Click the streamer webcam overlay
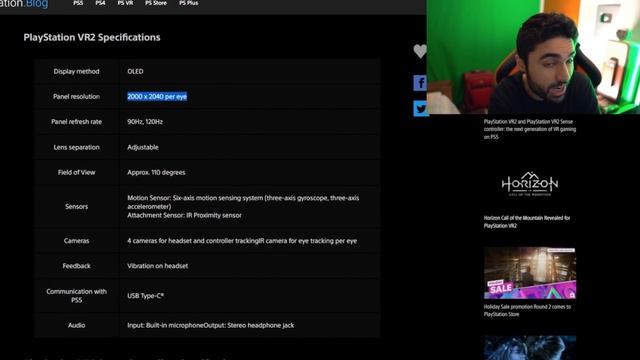The image size is (640, 360). (x=533, y=57)
